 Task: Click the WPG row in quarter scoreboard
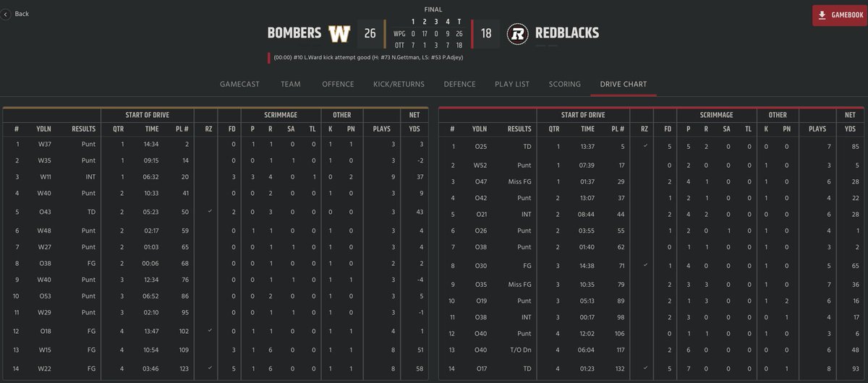[427, 33]
